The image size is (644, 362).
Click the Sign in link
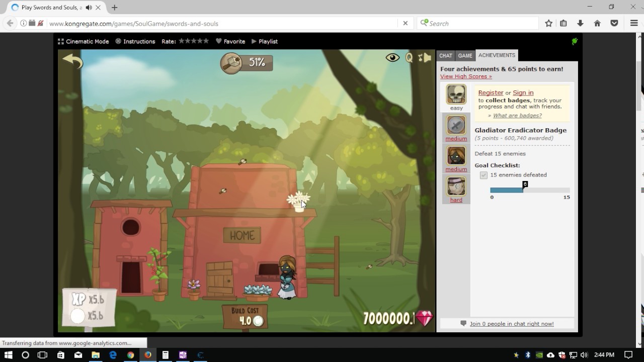pyautogui.click(x=523, y=93)
